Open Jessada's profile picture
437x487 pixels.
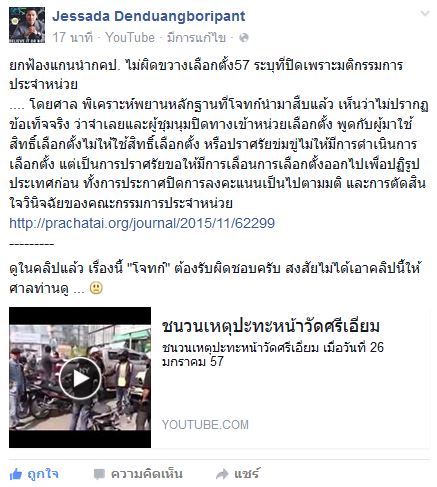coord(27,25)
